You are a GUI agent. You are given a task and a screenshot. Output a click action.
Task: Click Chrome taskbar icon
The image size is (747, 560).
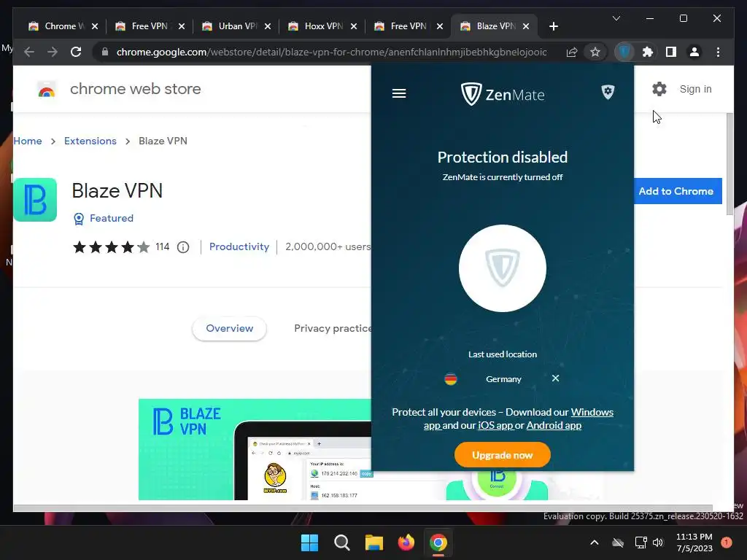[438, 542]
